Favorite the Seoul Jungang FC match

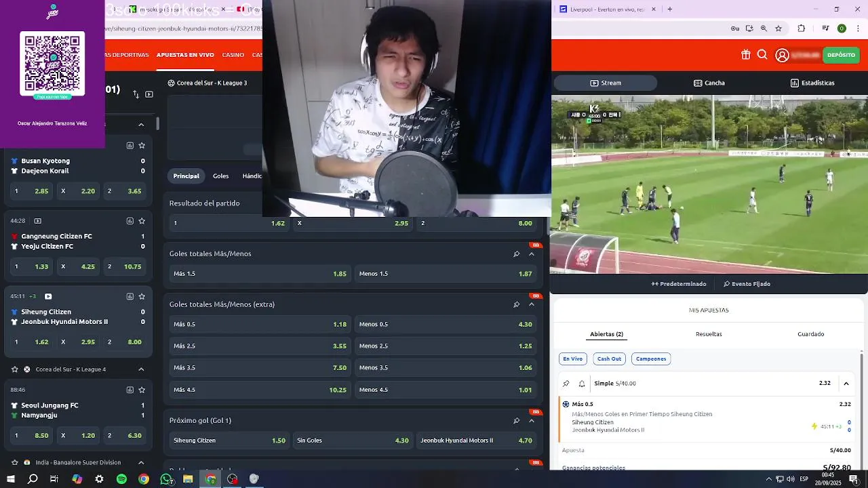click(x=142, y=390)
